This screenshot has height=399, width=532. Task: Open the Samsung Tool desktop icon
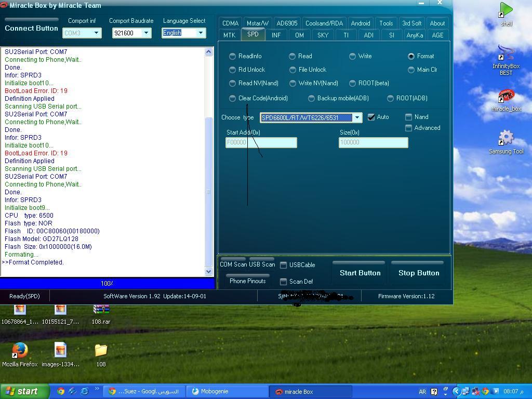click(x=506, y=142)
